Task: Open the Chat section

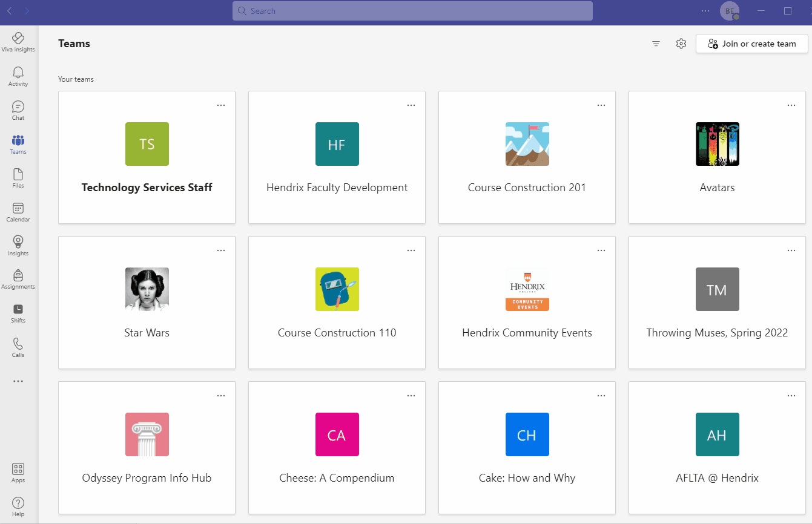Action: (x=18, y=110)
